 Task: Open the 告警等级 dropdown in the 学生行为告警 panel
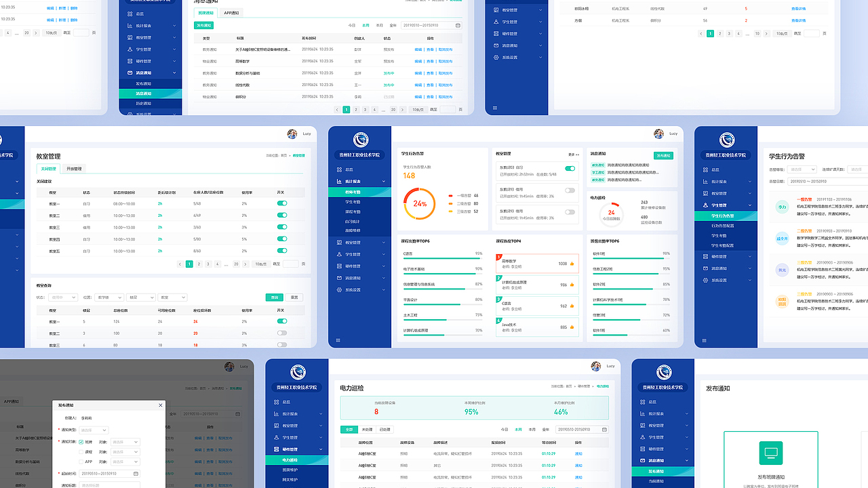click(802, 169)
